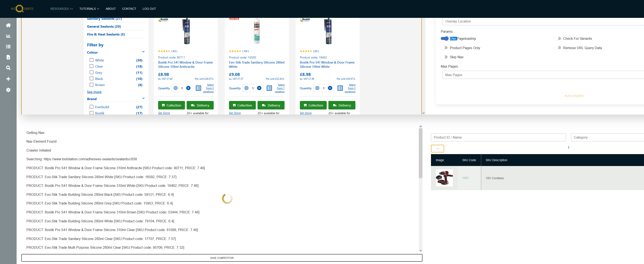Increase quantity for Bostik Anthracite silicone
This screenshot has height=264, width=644.
[x=188, y=88]
